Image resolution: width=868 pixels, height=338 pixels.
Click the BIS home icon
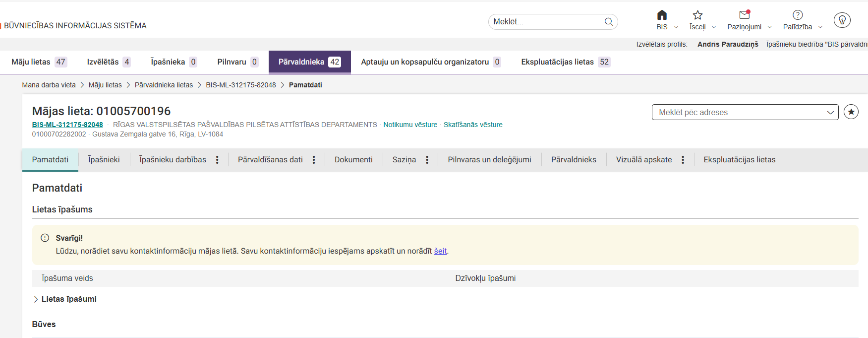(x=662, y=15)
